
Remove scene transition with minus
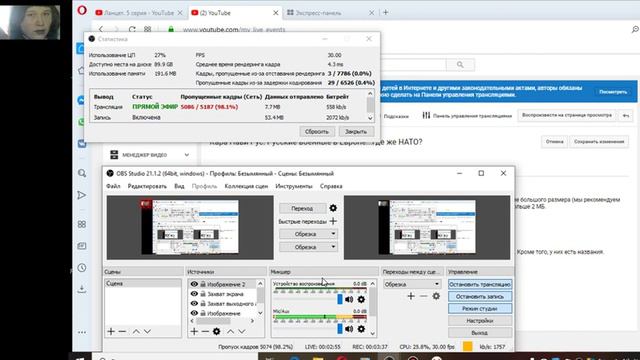(x=424, y=296)
